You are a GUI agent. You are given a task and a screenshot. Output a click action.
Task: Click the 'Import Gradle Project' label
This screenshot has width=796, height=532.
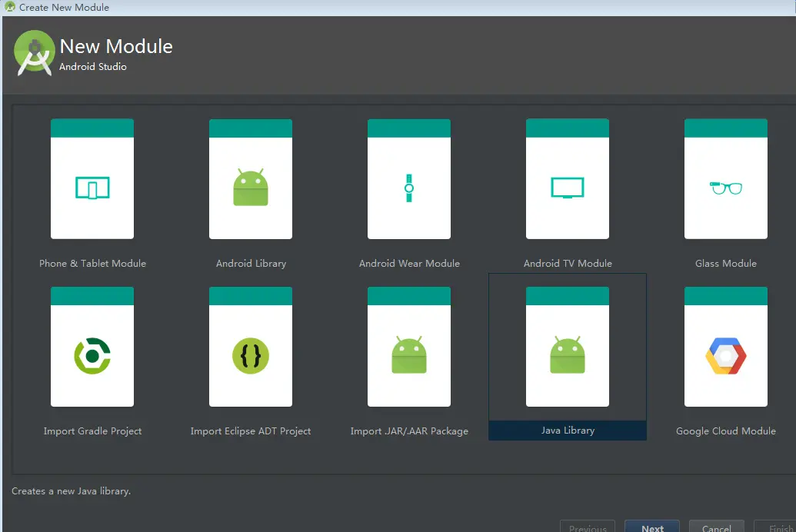[92, 431]
